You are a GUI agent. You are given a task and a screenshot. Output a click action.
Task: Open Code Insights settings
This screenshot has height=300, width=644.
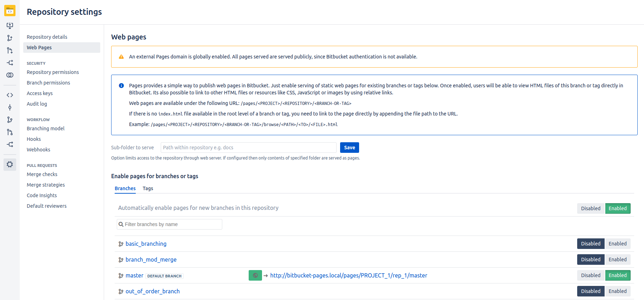coord(42,195)
